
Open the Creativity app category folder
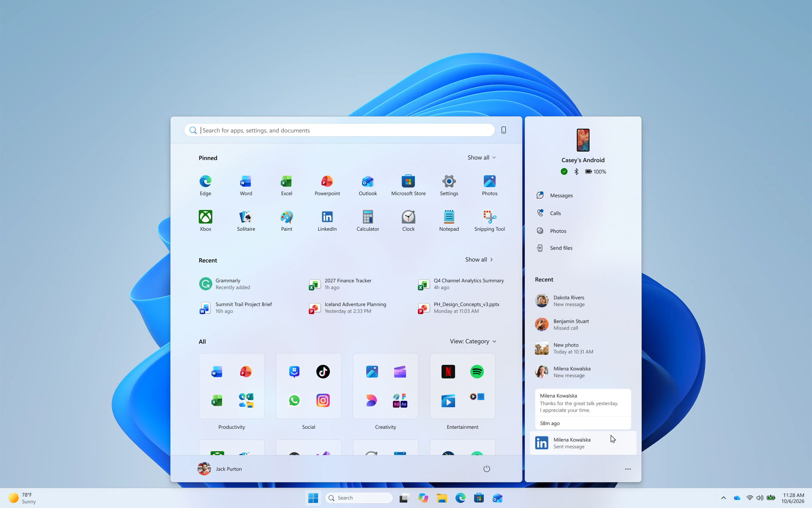(386, 386)
